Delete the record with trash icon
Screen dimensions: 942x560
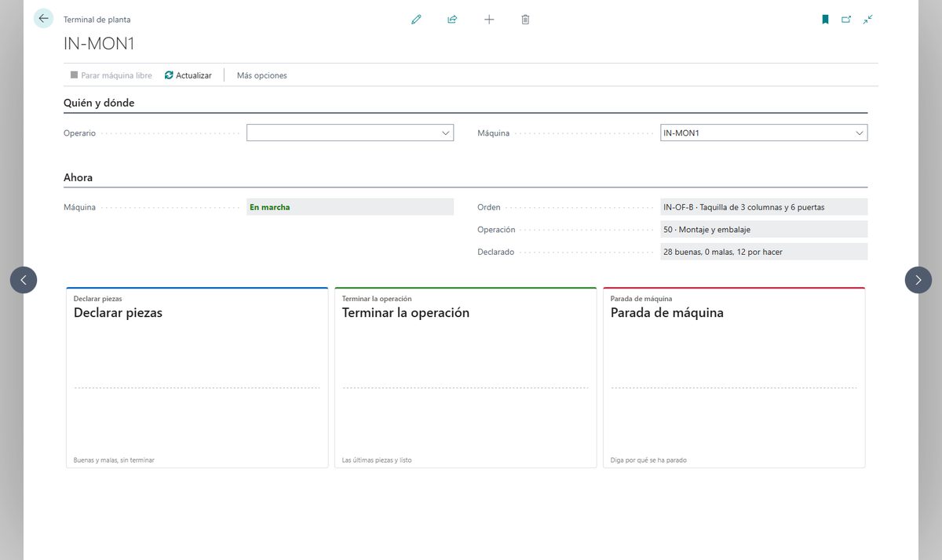525,20
